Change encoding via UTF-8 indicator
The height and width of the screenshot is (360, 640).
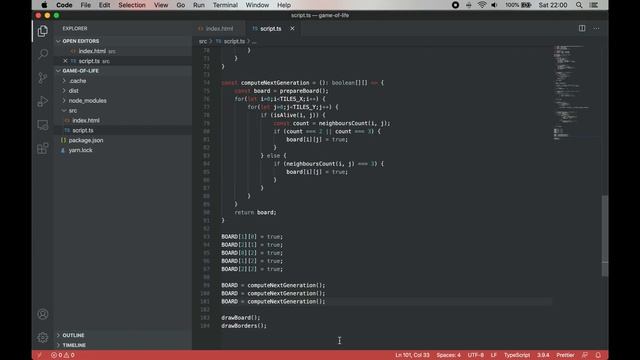click(476, 355)
